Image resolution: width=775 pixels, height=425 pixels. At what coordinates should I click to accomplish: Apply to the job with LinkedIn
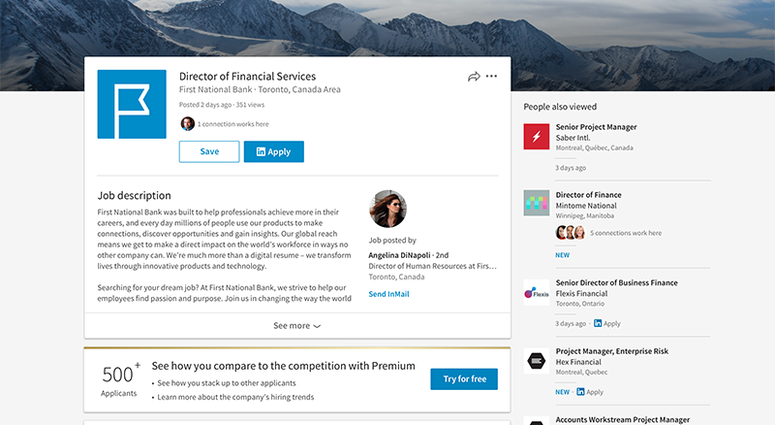tap(274, 152)
